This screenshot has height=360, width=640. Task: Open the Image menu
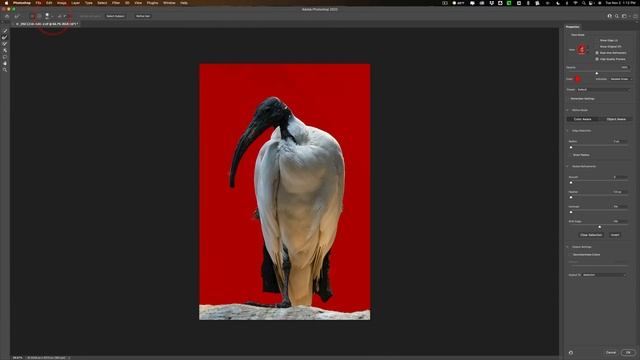click(x=62, y=3)
